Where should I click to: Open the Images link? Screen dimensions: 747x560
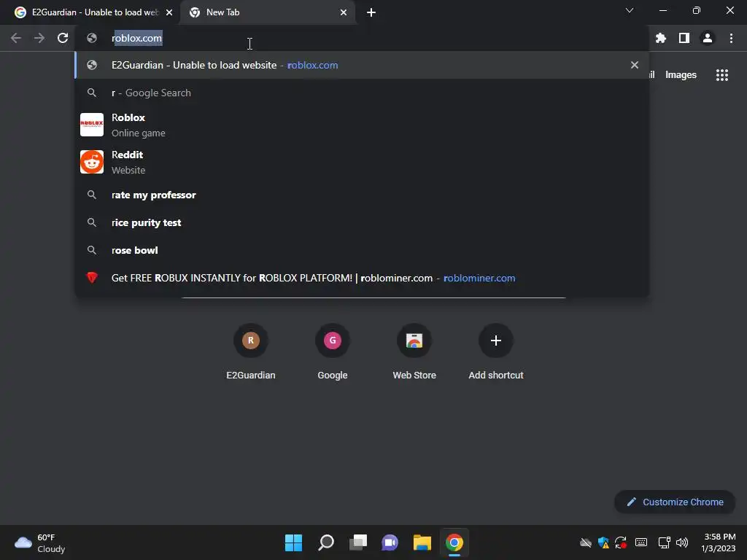point(681,75)
